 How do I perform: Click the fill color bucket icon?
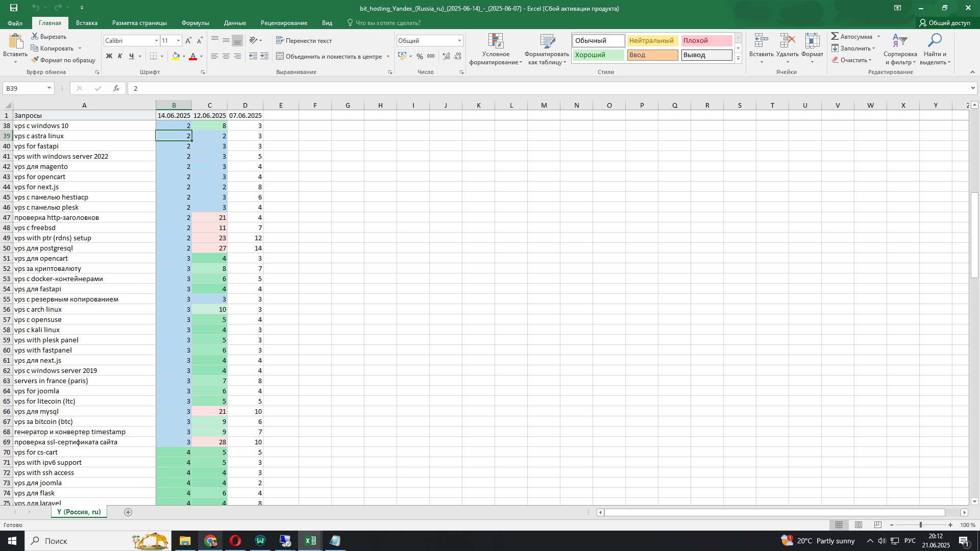click(176, 56)
